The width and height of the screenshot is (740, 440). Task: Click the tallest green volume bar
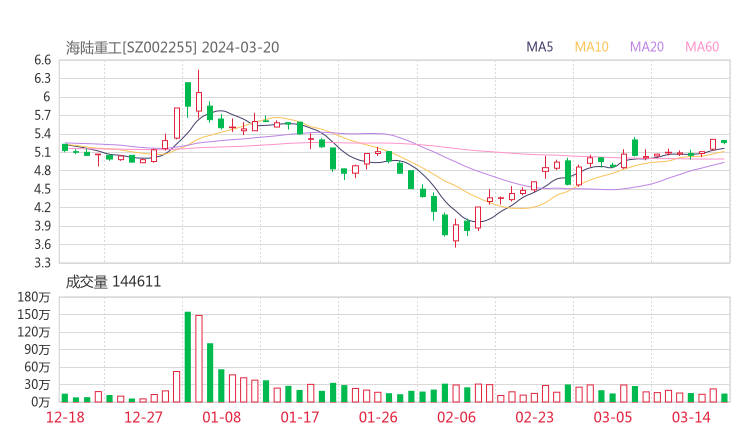188,357
